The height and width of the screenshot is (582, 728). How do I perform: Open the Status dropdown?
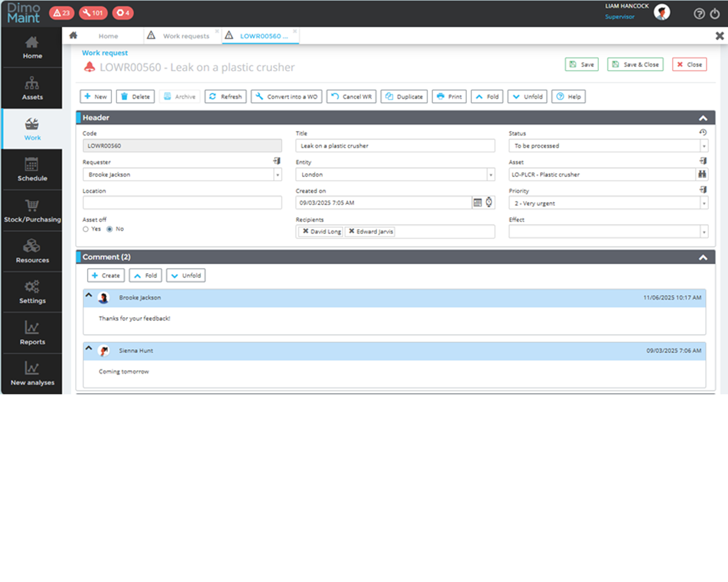coord(704,146)
